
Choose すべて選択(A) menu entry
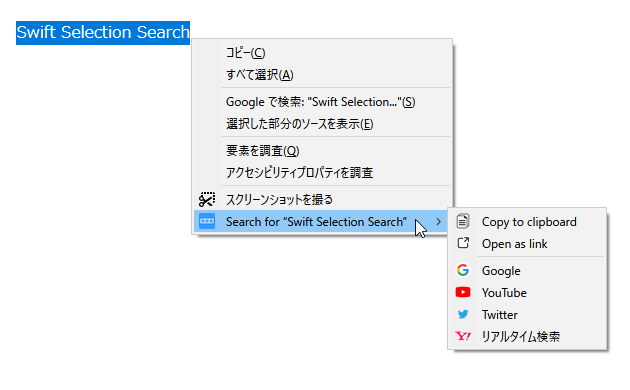pyautogui.click(x=322, y=75)
